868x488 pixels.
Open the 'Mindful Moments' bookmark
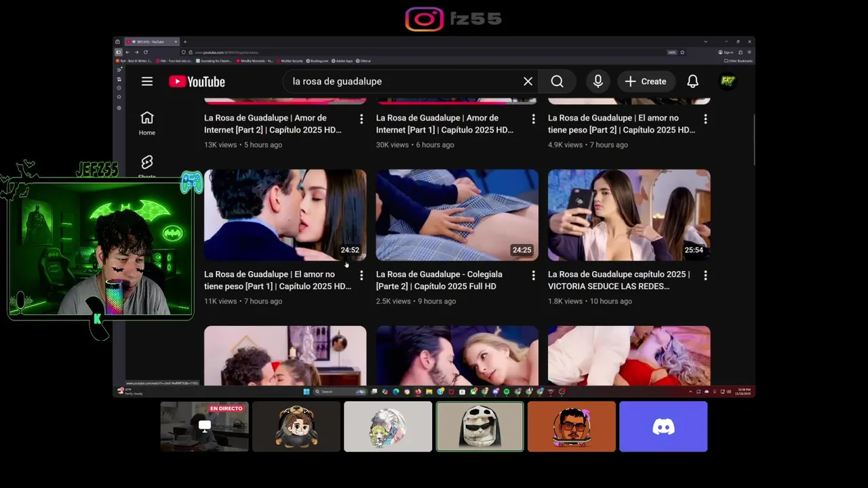coord(254,61)
